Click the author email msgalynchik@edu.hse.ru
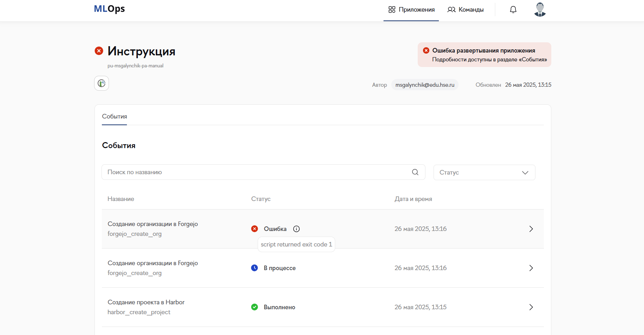644x335 pixels. click(x=425, y=85)
